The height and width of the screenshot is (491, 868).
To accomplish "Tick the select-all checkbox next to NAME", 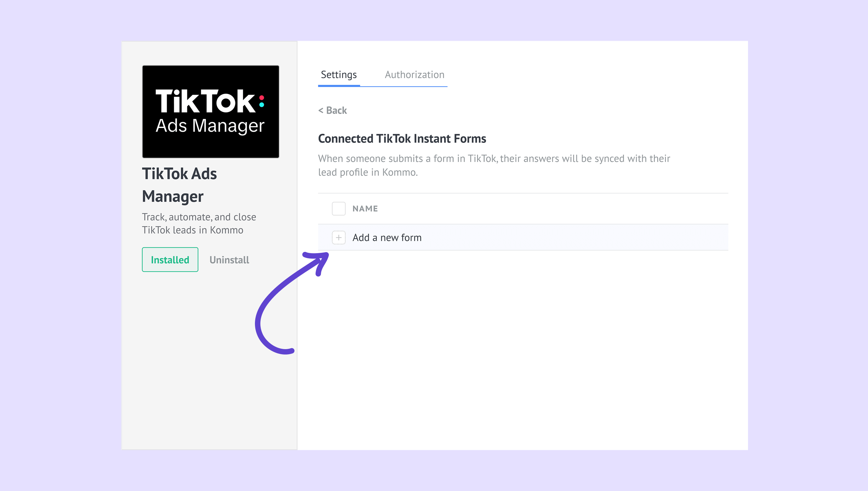I will point(339,209).
